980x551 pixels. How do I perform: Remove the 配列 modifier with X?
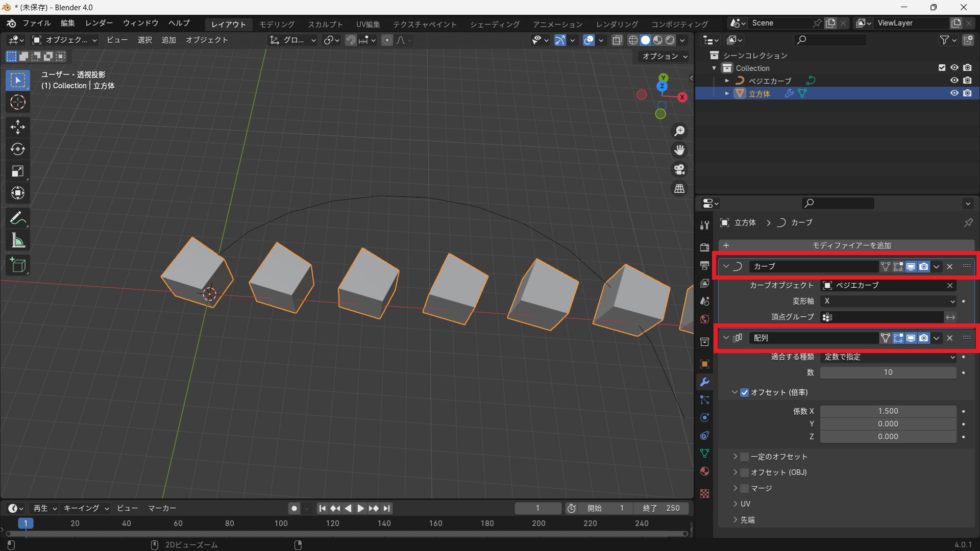tap(950, 338)
